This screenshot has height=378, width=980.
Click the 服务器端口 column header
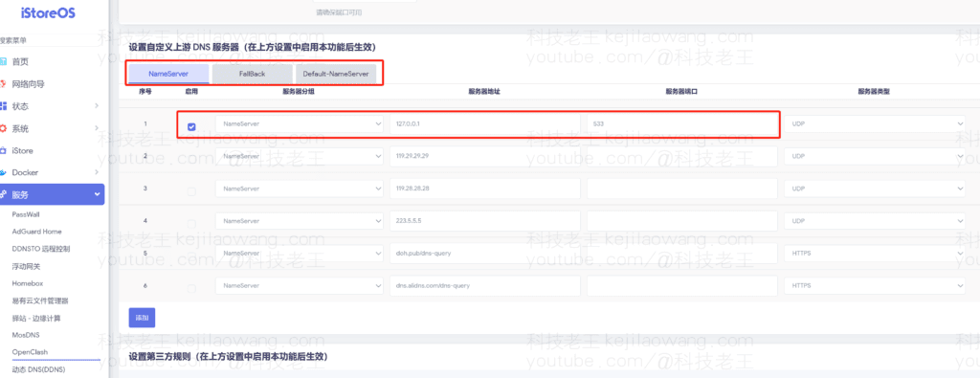pyautogui.click(x=681, y=91)
